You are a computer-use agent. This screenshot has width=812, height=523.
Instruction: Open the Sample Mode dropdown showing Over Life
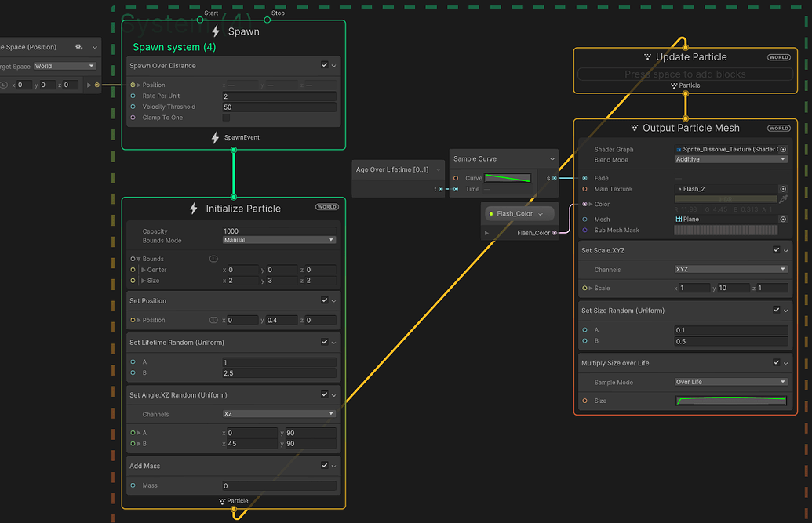coord(731,382)
